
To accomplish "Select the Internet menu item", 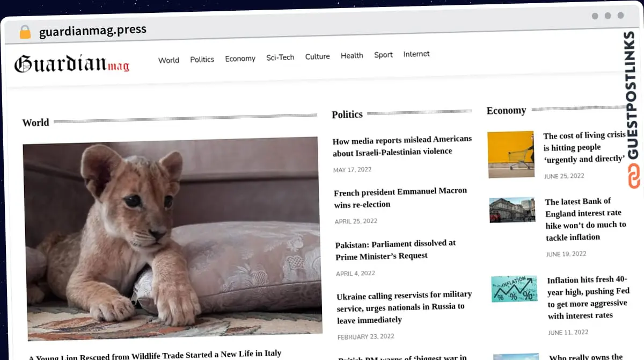I will pos(416,54).
